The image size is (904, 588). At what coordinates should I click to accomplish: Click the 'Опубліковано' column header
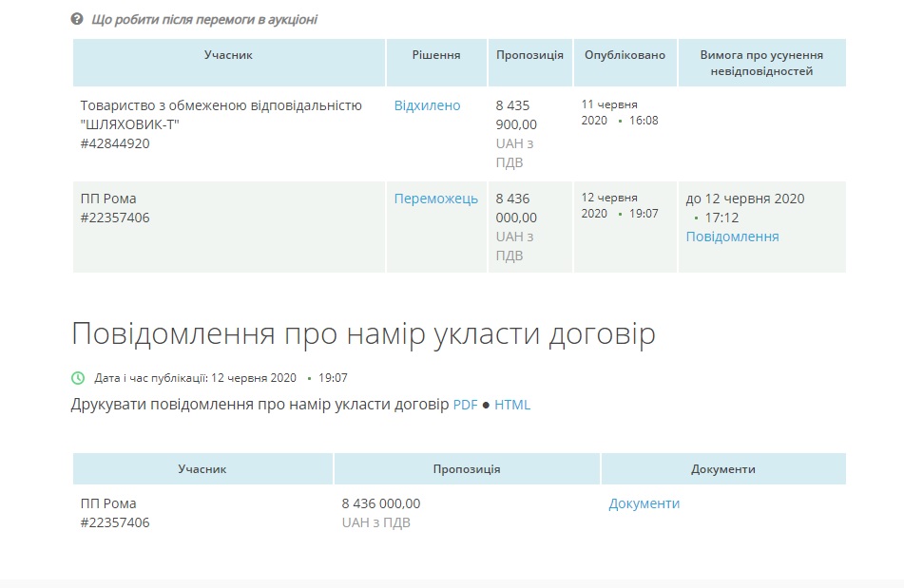[625, 55]
